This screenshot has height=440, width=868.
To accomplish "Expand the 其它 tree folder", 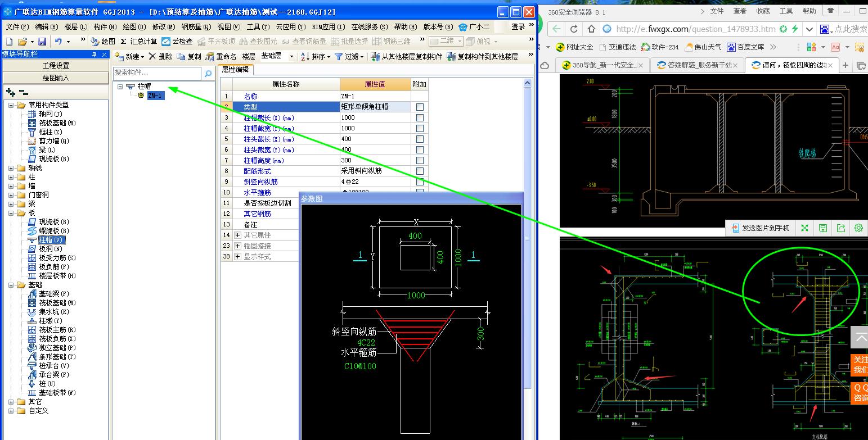I will click(x=11, y=402).
